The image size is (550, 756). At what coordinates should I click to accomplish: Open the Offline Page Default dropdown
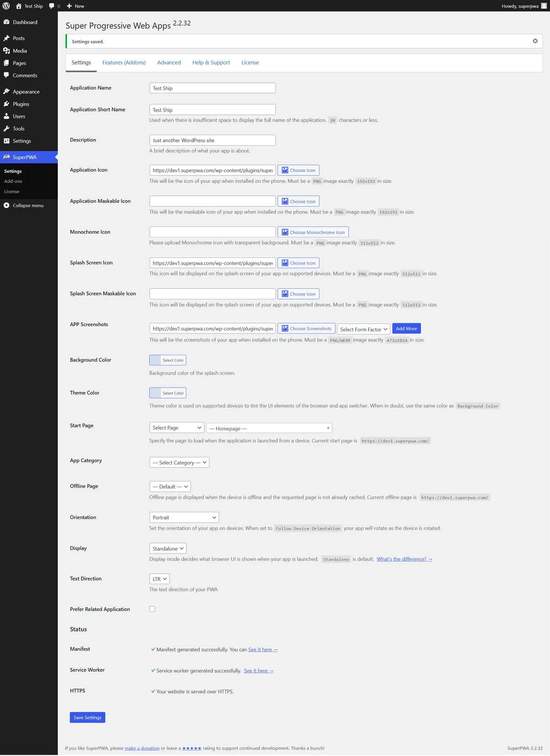(x=170, y=487)
